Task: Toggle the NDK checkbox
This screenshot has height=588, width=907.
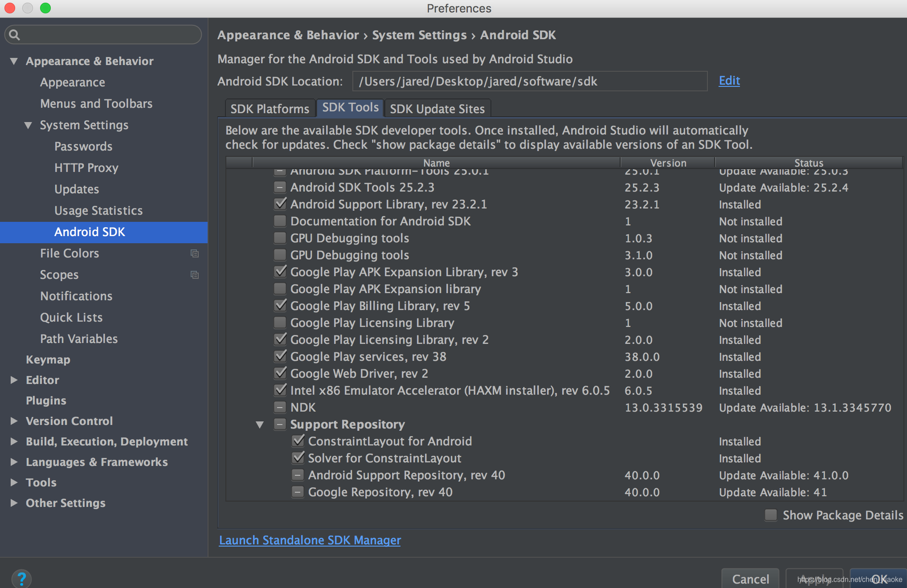Action: coord(280,407)
